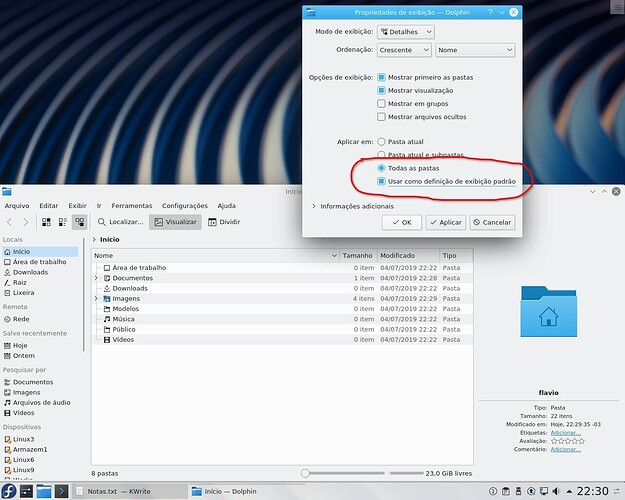Open the Crescente sort order dropdown
Viewport: 625px width, 500px height.
click(x=404, y=50)
